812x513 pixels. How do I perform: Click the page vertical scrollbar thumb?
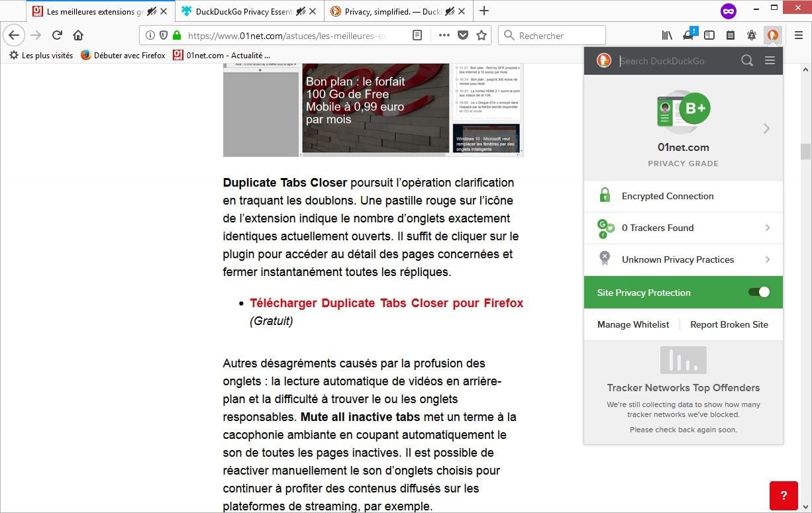tap(805, 151)
